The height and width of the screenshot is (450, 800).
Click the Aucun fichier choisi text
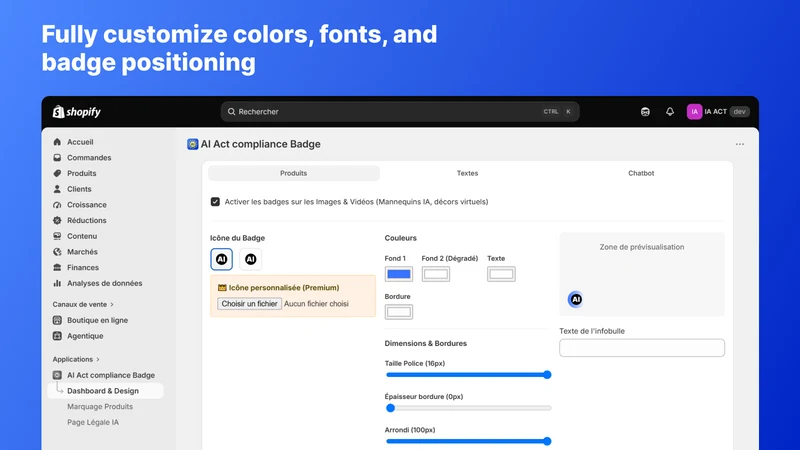[316, 304]
